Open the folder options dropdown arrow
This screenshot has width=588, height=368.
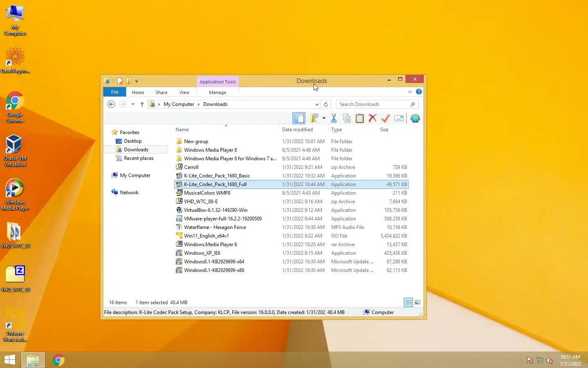324,119
